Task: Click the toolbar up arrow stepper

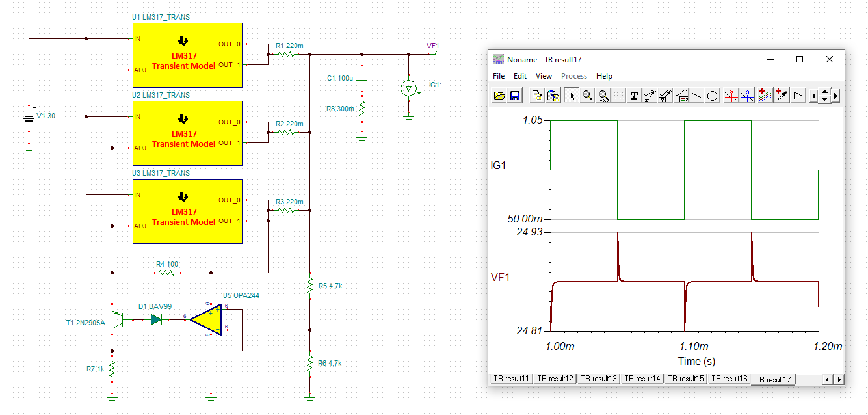Action: pos(825,92)
